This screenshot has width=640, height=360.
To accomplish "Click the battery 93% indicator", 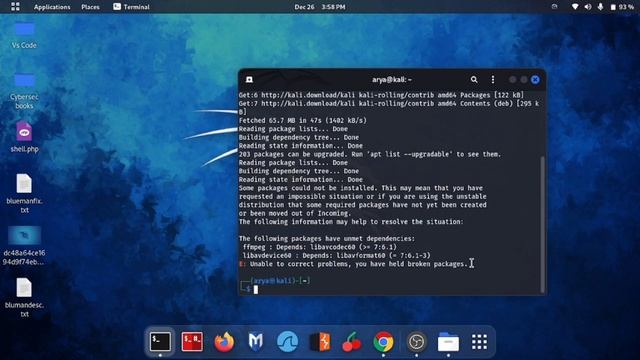I will (x=622, y=7).
